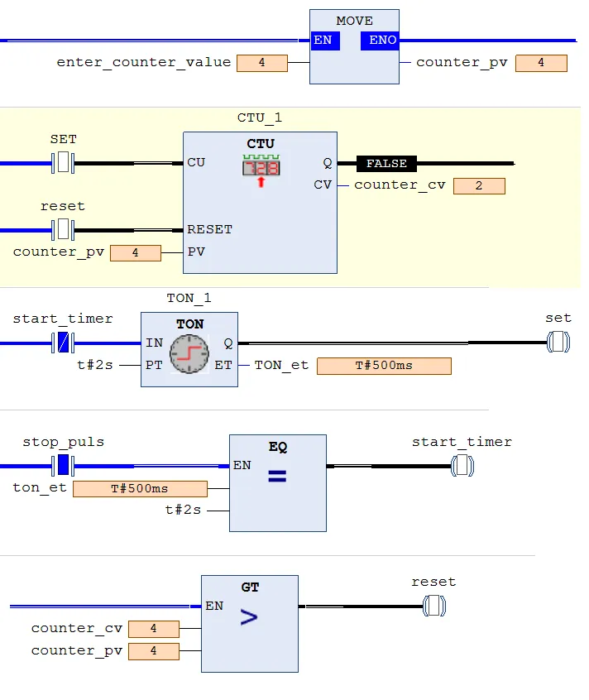Select the EN pin of MOVE block

(324, 41)
